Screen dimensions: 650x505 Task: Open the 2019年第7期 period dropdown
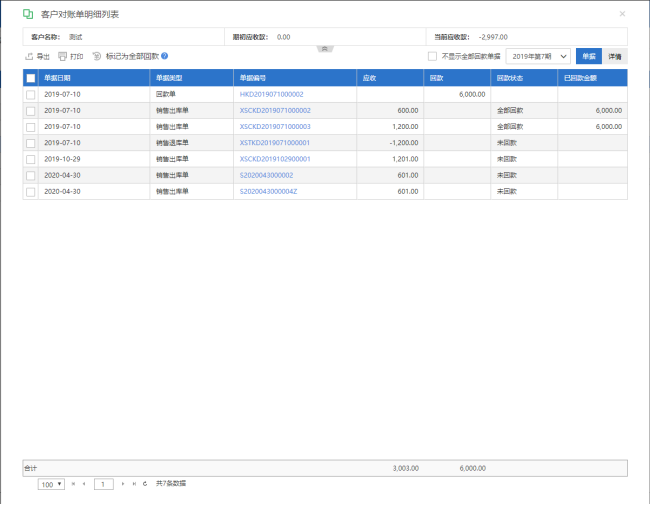pyautogui.click(x=538, y=56)
